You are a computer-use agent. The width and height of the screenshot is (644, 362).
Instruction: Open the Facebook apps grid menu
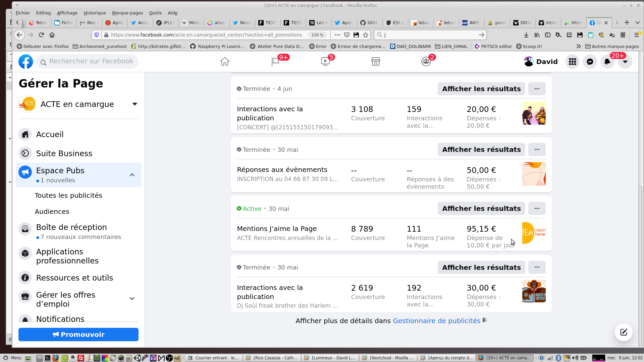pos(573,62)
